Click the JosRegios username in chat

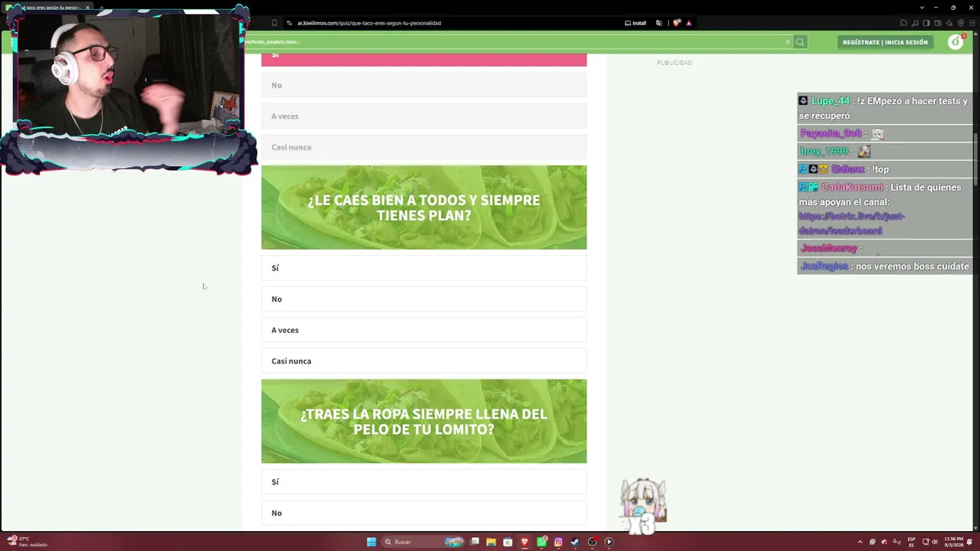click(x=824, y=266)
